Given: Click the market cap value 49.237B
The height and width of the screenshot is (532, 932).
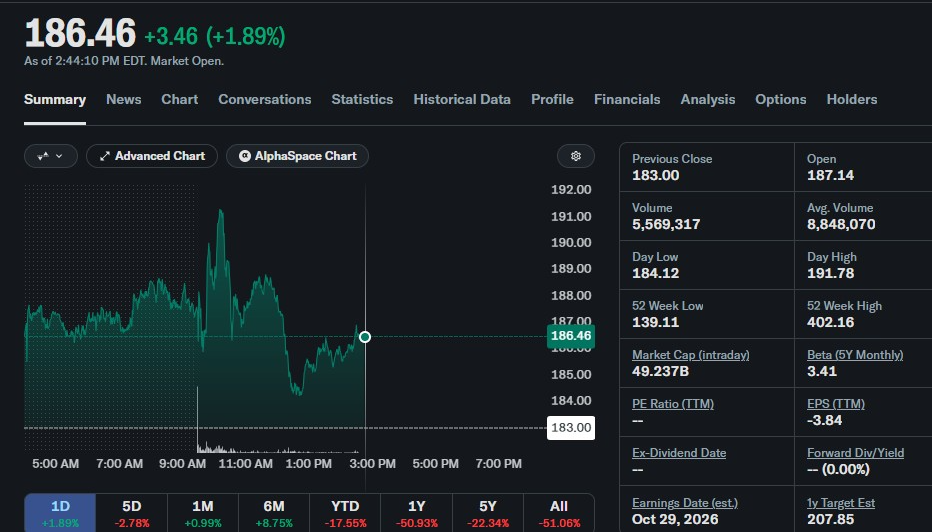Looking at the screenshot, I should (x=660, y=372).
